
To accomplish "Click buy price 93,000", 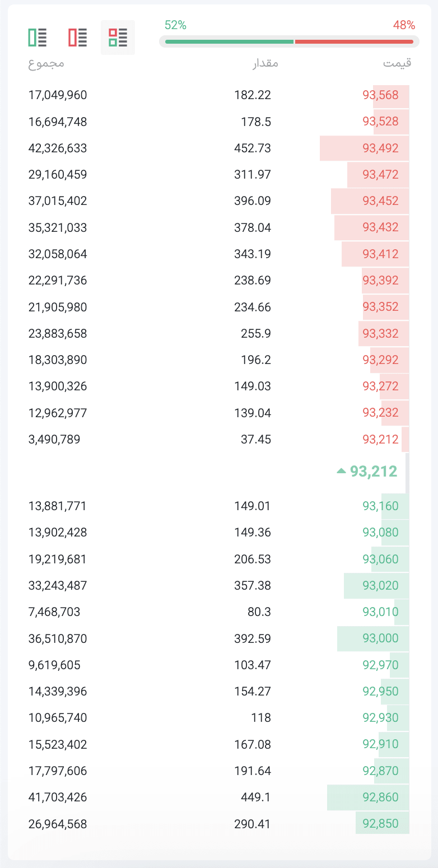I will click(x=380, y=638).
